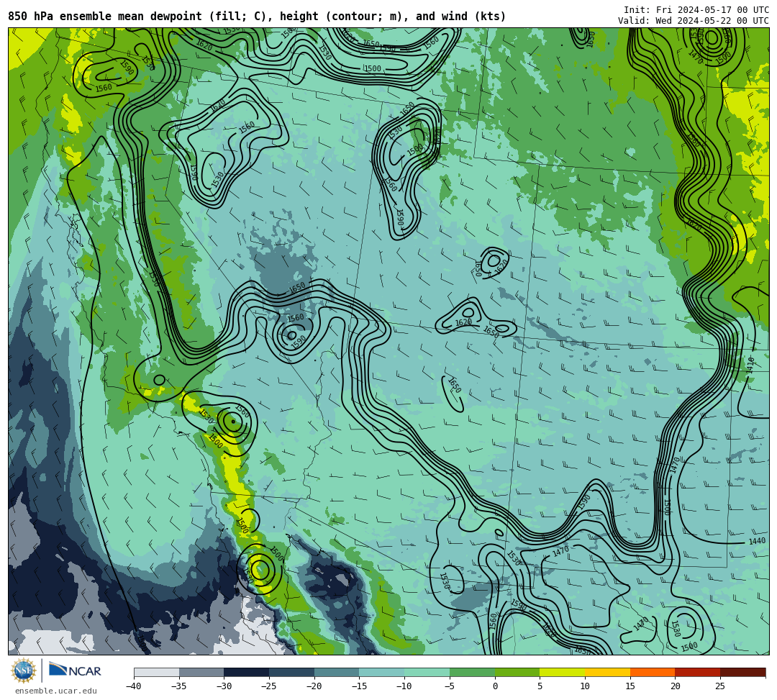Pick the gray -35 to -30 colorbar segment
The width and height of the screenshot is (777, 700).
tap(201, 672)
